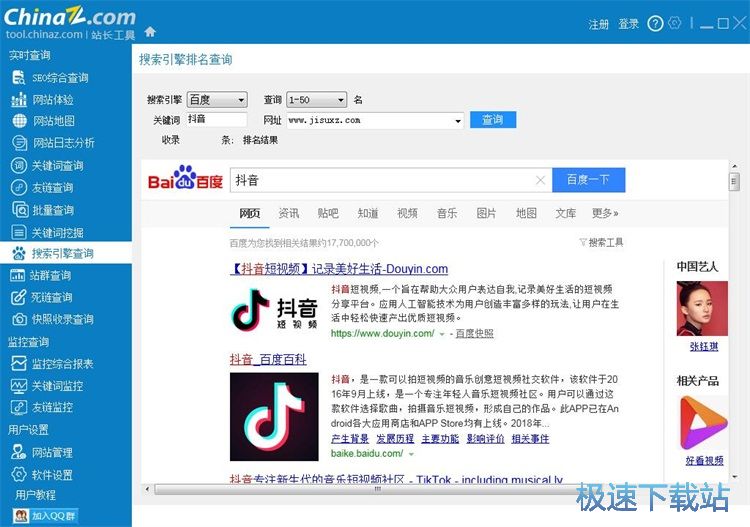The width and height of the screenshot is (750, 527).
Task: Click the 批量查询 icon
Action: coord(20,210)
